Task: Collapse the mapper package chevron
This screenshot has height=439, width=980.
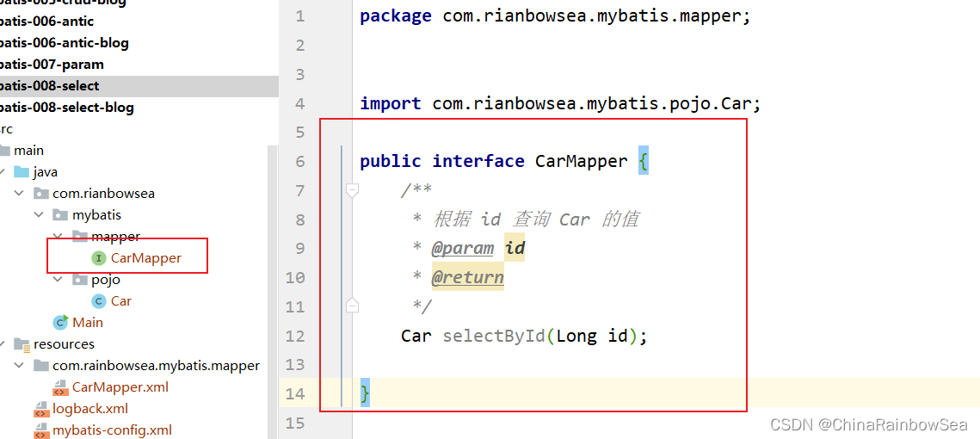Action: [59, 237]
